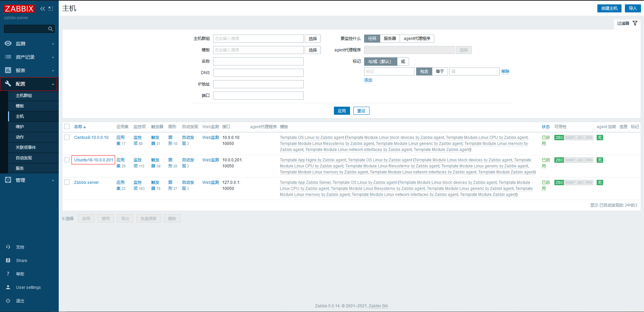Viewport: 644px width, 312px height.
Task: Select 服务器 monitored-by option
Action: coord(390,39)
